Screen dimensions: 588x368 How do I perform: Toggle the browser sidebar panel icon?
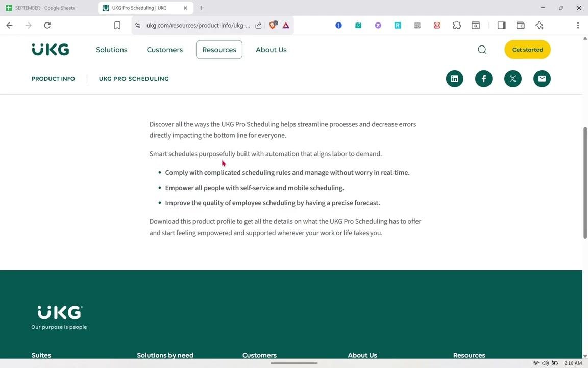(x=501, y=25)
